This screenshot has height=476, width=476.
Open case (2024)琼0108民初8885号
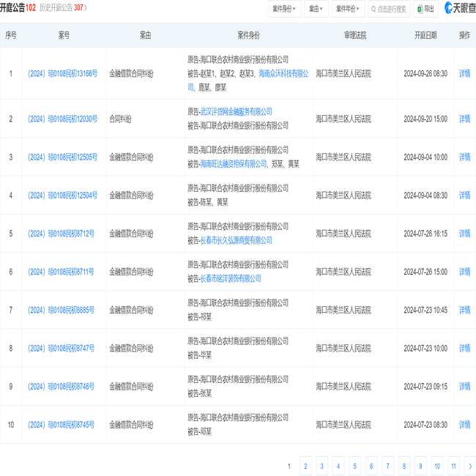point(61,310)
